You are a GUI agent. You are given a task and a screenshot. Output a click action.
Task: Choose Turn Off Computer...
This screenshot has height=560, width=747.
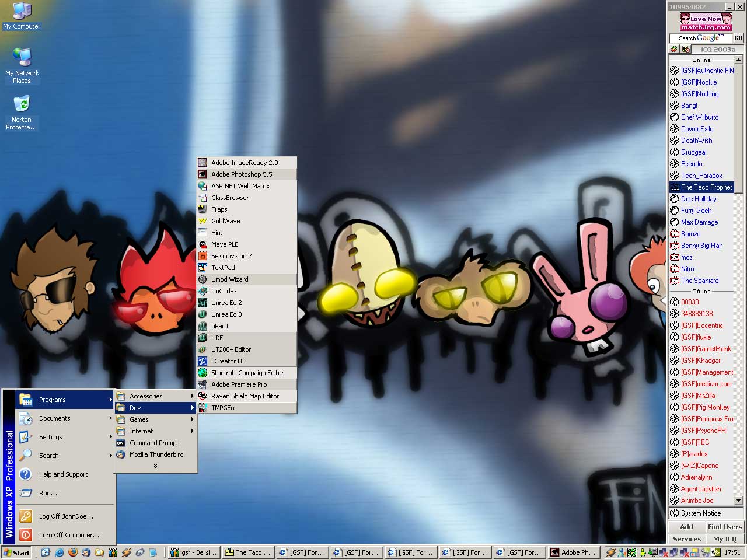(x=65, y=535)
